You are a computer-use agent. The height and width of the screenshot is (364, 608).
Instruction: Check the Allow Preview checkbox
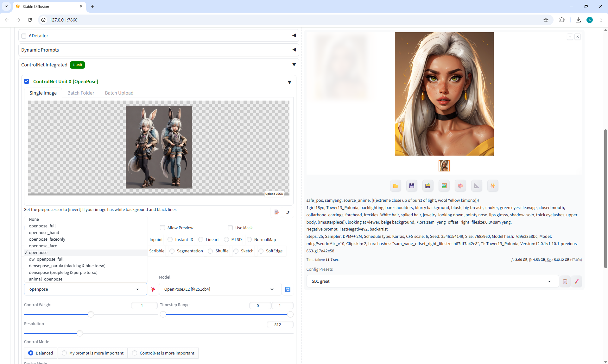tap(162, 228)
